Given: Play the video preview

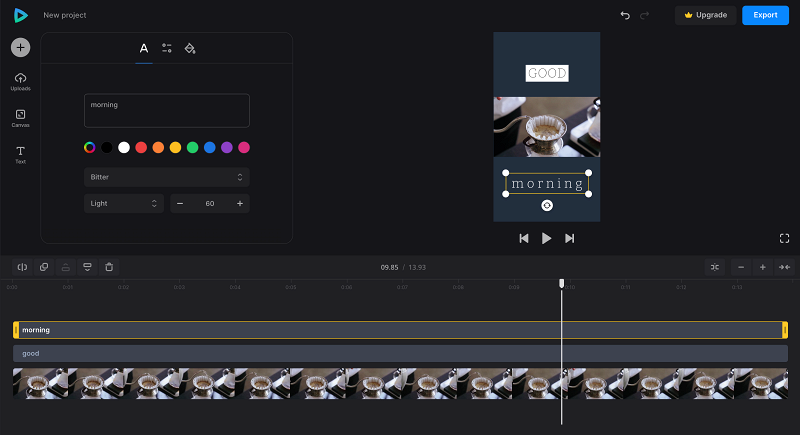Looking at the screenshot, I should click(546, 238).
